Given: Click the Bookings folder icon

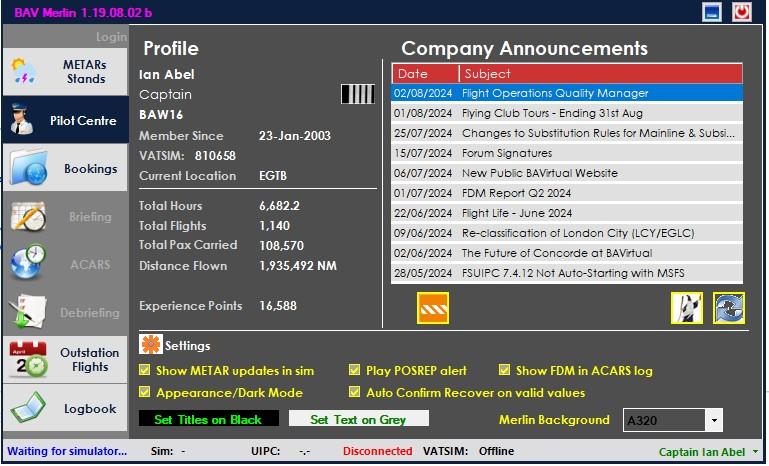Looking at the screenshot, I should click(28, 168).
